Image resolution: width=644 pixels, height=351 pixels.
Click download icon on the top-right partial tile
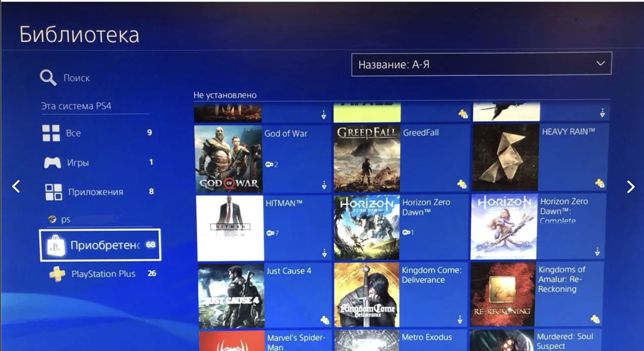click(602, 113)
